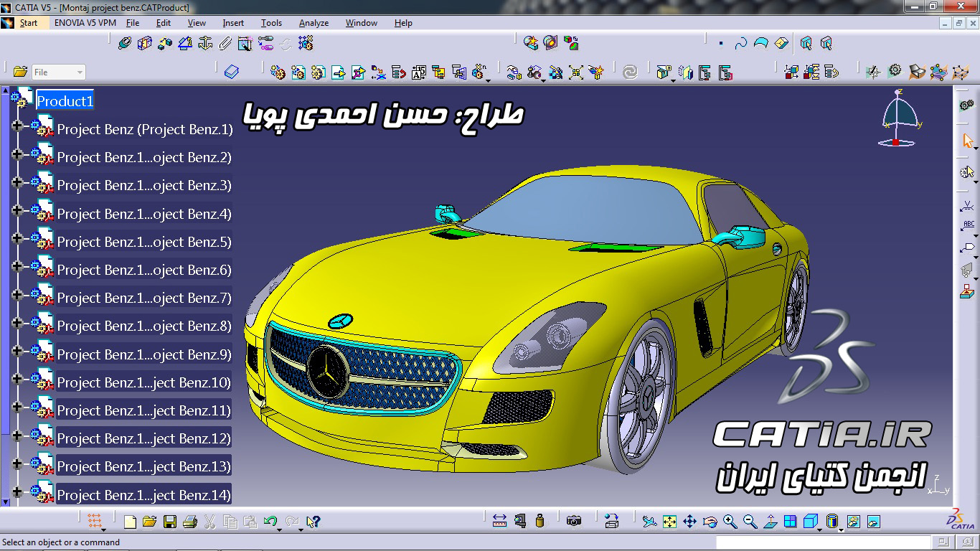Insert an Existing Component (arrow page icon)
The height and width of the screenshot is (551, 980).
(338, 72)
